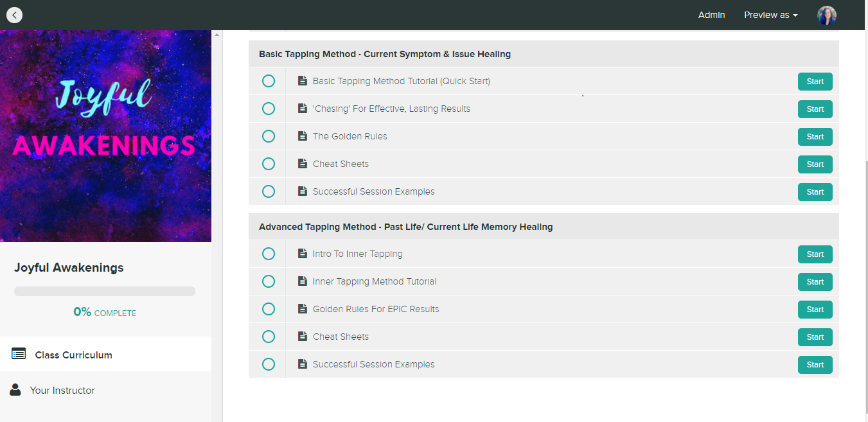Mark Basic Tapping Method Tutorial circle complete
Viewport: 868px width, 422px height.
pos(269,81)
